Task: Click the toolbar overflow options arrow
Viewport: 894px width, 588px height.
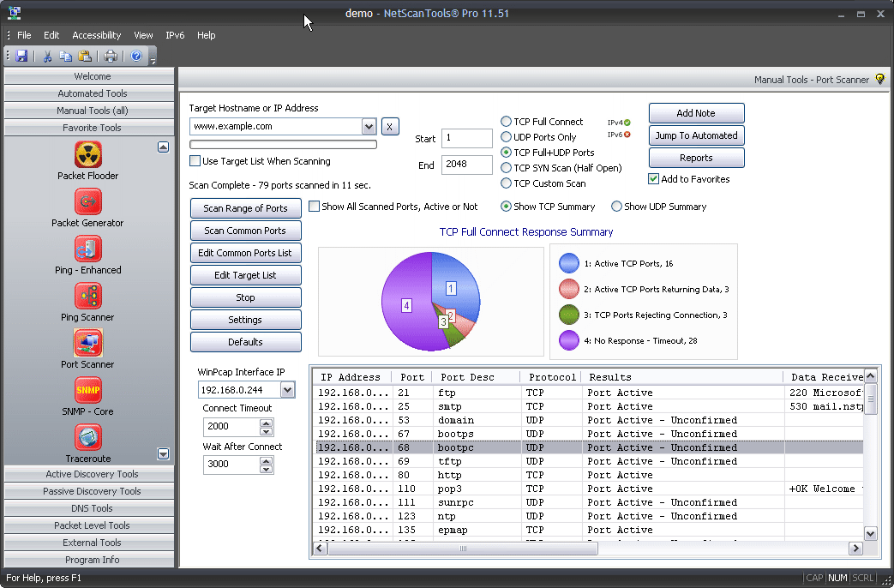Action: 153,57
